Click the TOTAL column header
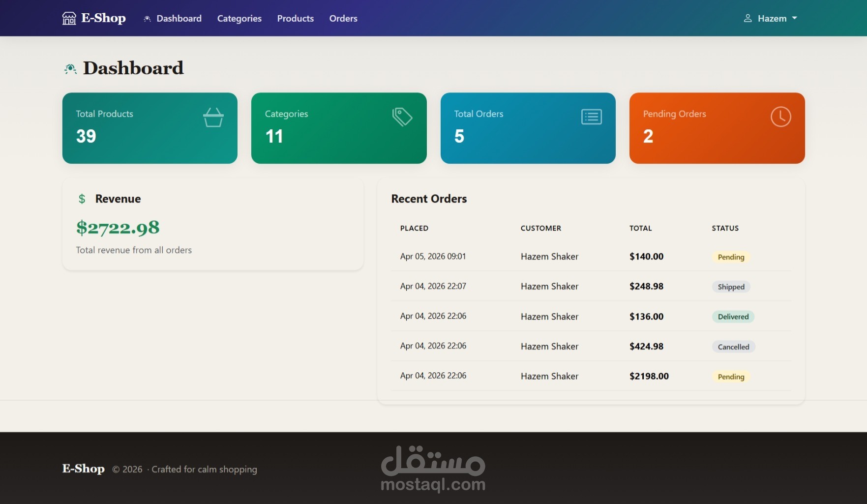Image resolution: width=867 pixels, height=504 pixels. (641, 228)
